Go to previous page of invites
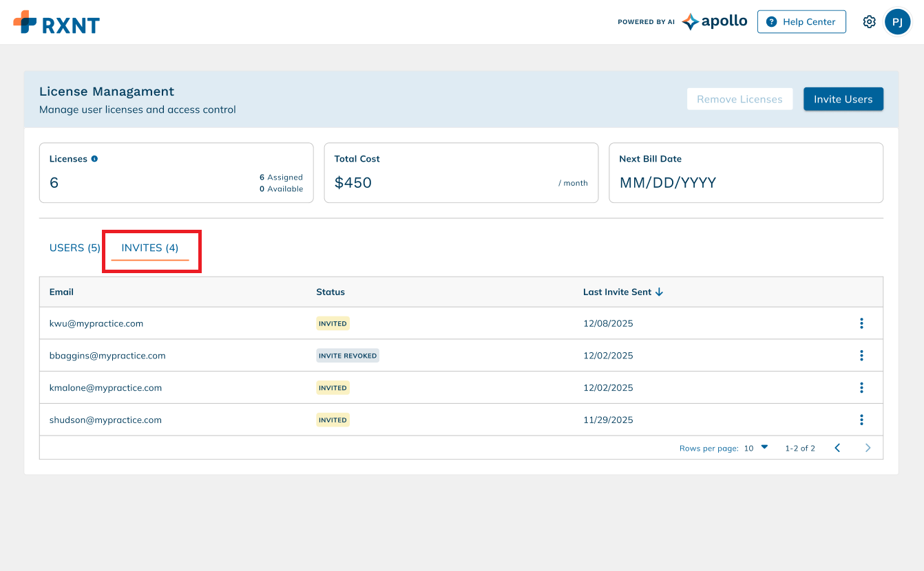 pos(837,448)
